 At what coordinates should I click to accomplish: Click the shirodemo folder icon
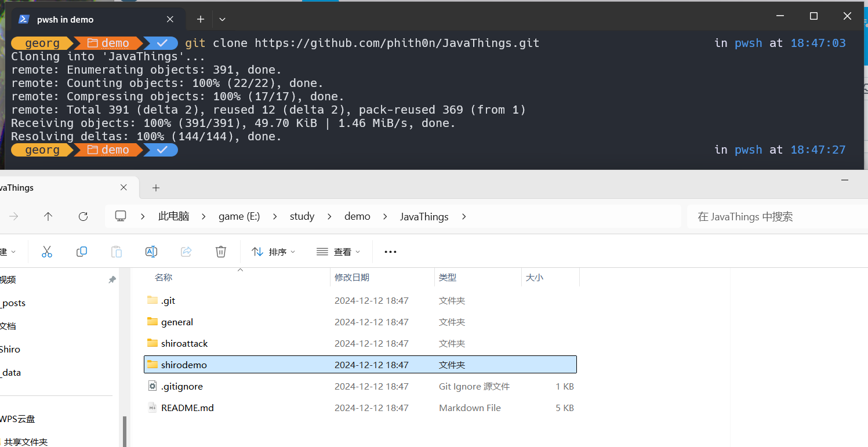[152, 364]
